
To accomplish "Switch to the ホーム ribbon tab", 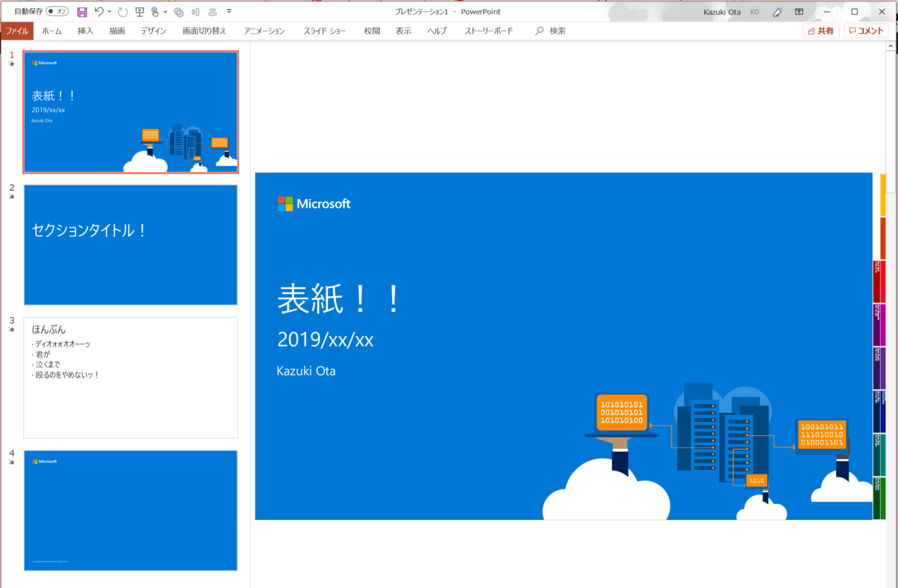I will 52,31.
